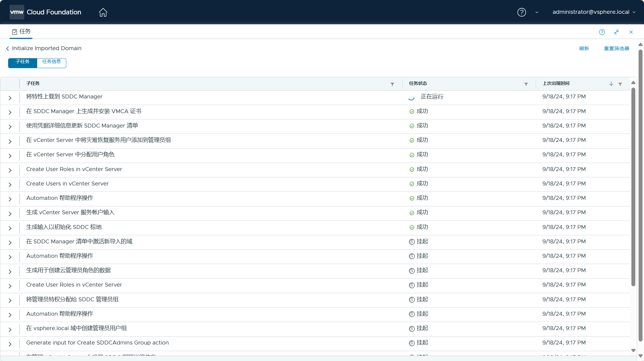Click the tasks panel help icon

pyautogui.click(x=602, y=32)
